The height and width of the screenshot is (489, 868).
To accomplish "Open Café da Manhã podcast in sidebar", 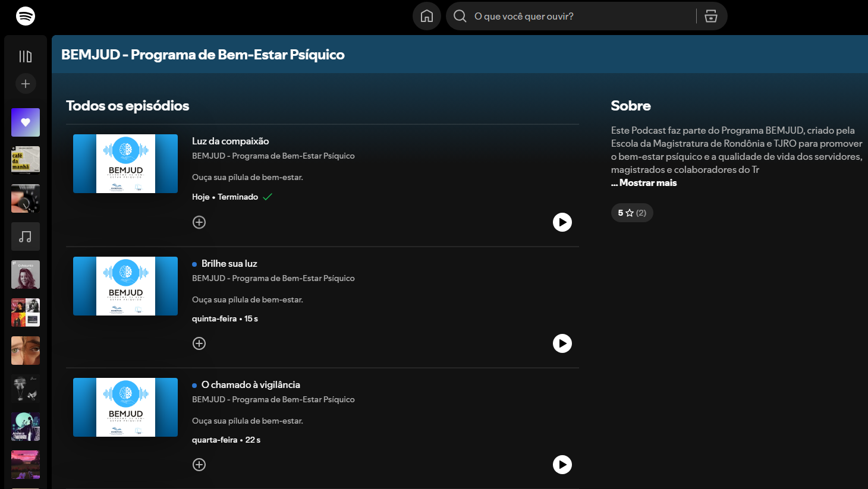I will pyautogui.click(x=26, y=160).
